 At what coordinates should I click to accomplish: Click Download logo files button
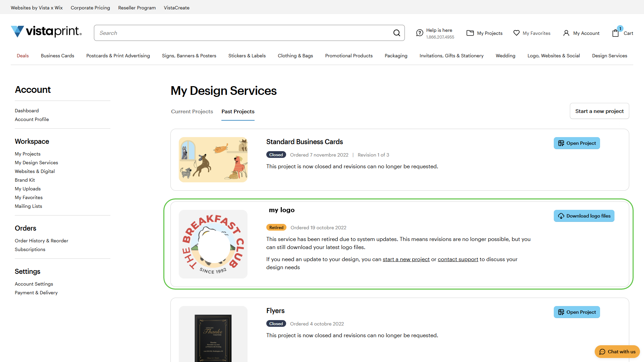point(584,216)
